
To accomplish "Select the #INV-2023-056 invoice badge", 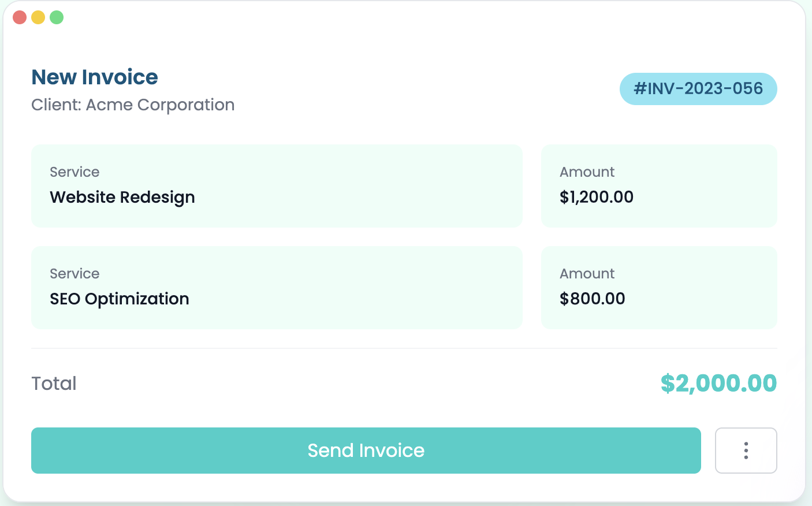I will [698, 89].
